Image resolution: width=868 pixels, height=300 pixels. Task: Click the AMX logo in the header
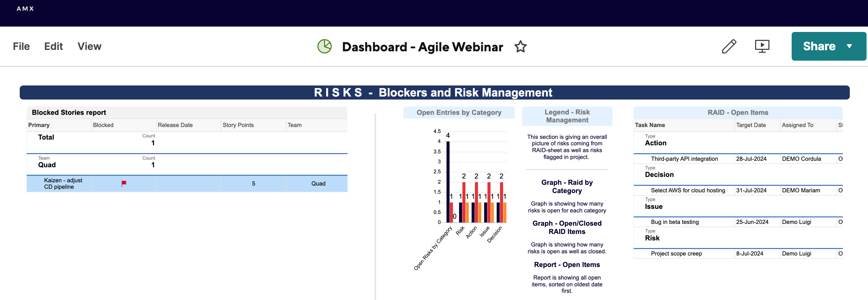pyautogui.click(x=25, y=9)
